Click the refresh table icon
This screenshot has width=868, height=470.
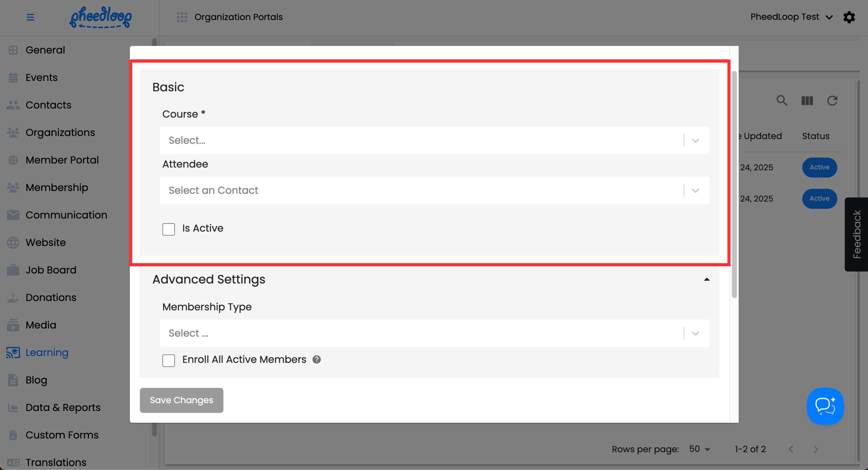[x=832, y=101]
